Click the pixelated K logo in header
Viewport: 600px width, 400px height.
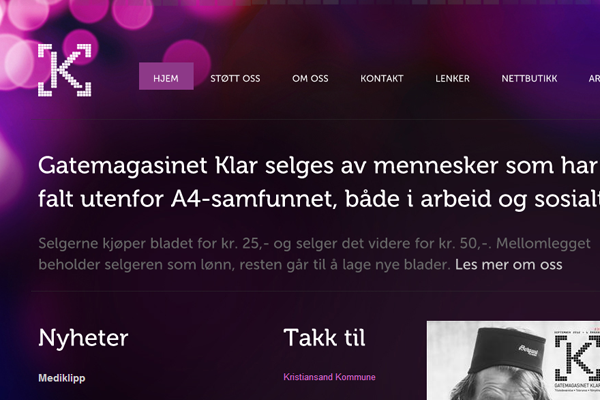click(x=64, y=70)
